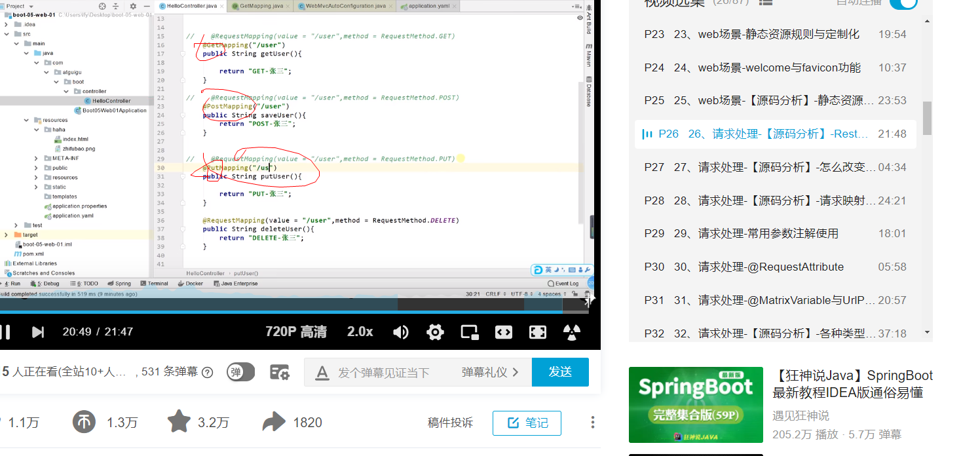Switch to application.yaml editor tab
Screen dimensions: 980x456
coord(428,6)
